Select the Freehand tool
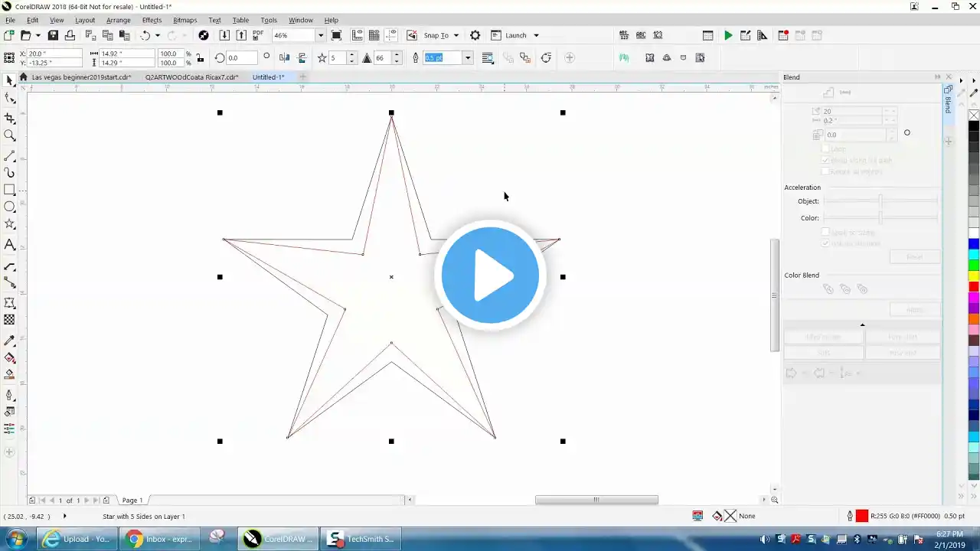Viewport: 980px width, 551px height. 9,155
